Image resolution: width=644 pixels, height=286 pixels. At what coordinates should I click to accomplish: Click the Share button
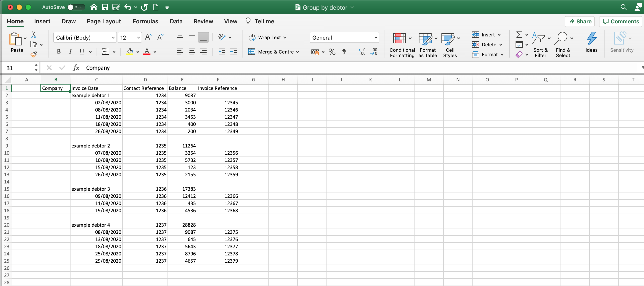pos(580,21)
